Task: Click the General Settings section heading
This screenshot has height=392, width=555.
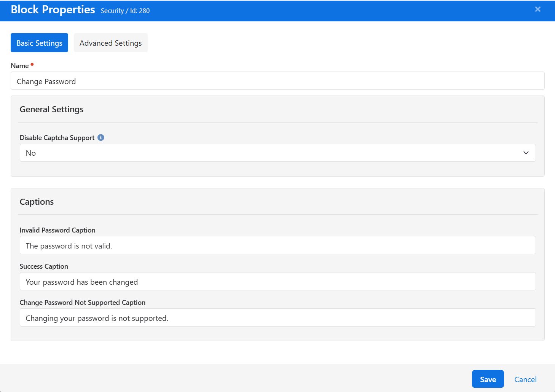Action: (x=51, y=110)
